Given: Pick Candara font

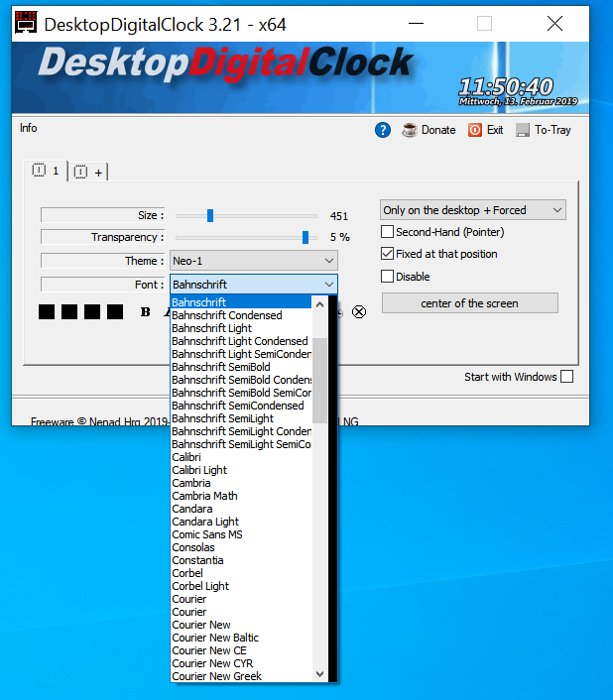Looking at the screenshot, I should pos(242,509).
